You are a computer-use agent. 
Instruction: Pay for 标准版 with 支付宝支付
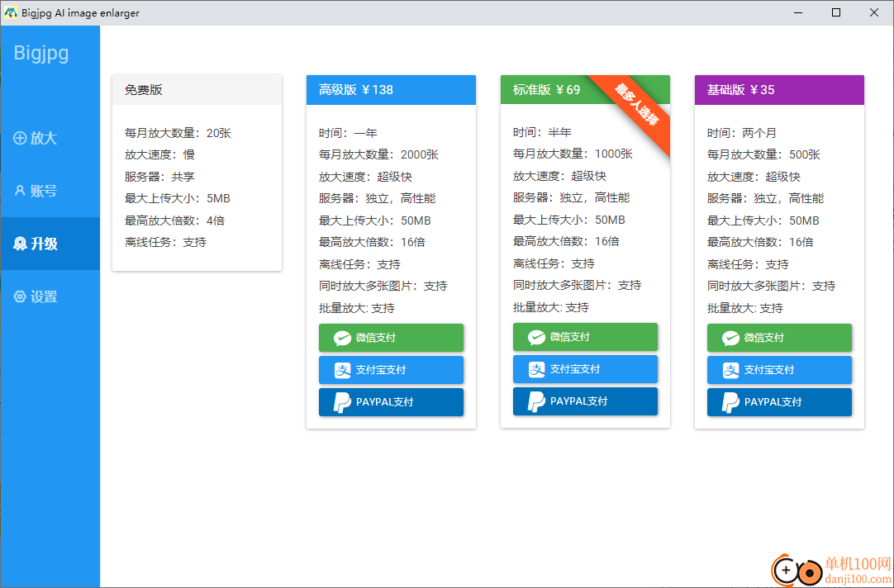(585, 369)
